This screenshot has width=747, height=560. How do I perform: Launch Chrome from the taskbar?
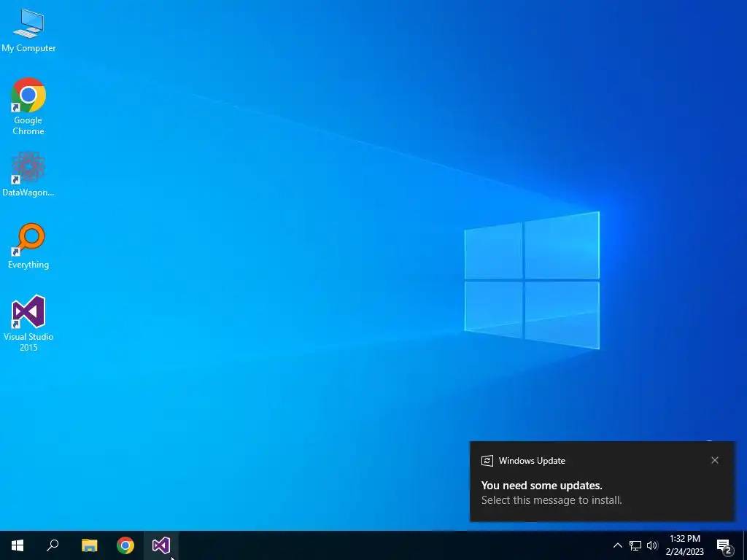click(125, 545)
